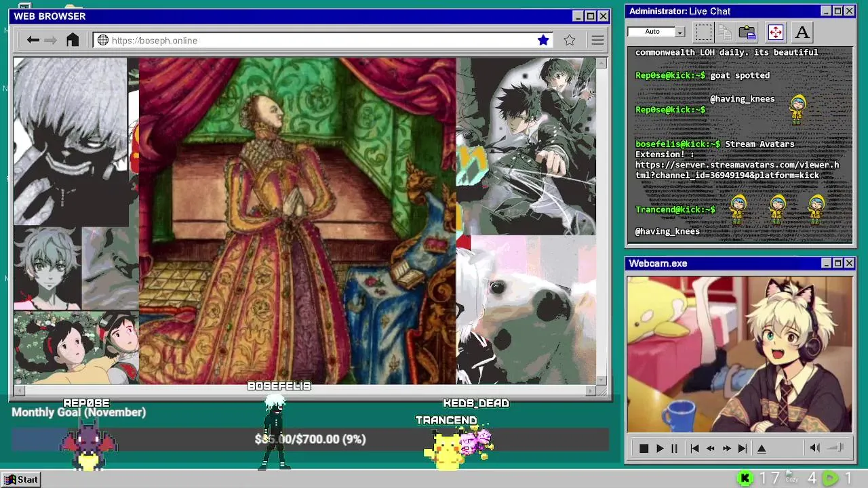868x488 pixels.
Task: Click the Monthly Goal progress bar
Action: [x=310, y=439]
